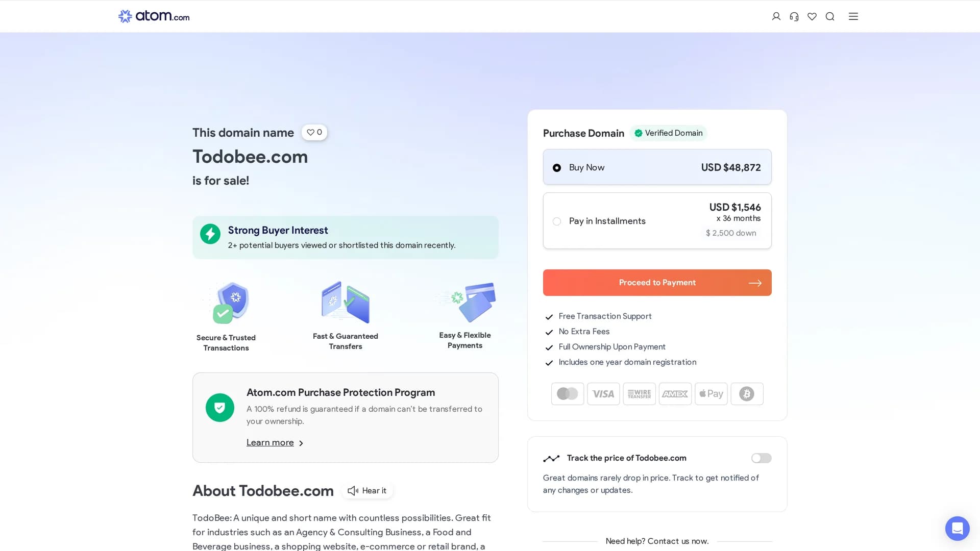Click the $ 2,500 down text
980x551 pixels.
click(731, 233)
